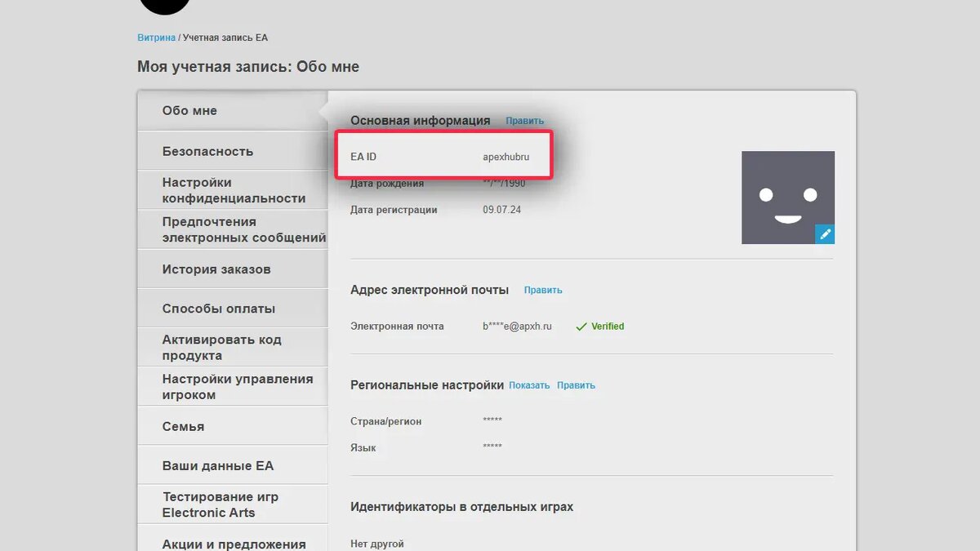This screenshot has height=551, width=980.
Task: Click the email address b****e@apxh.ru
Action: (x=517, y=326)
